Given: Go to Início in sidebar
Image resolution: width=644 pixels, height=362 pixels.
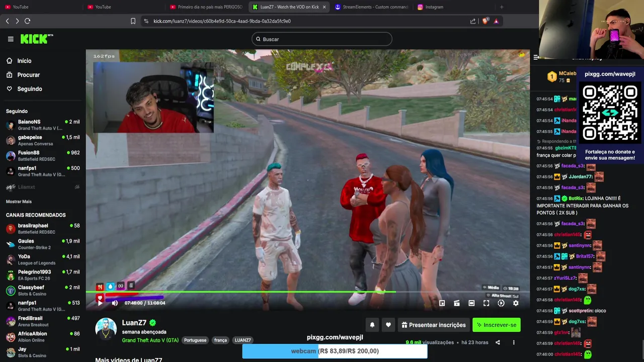Looking at the screenshot, I should point(24,61).
